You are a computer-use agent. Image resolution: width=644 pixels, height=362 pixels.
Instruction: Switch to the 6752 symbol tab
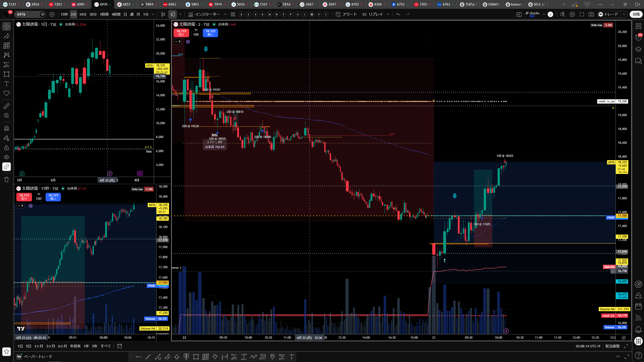[x=399, y=4]
